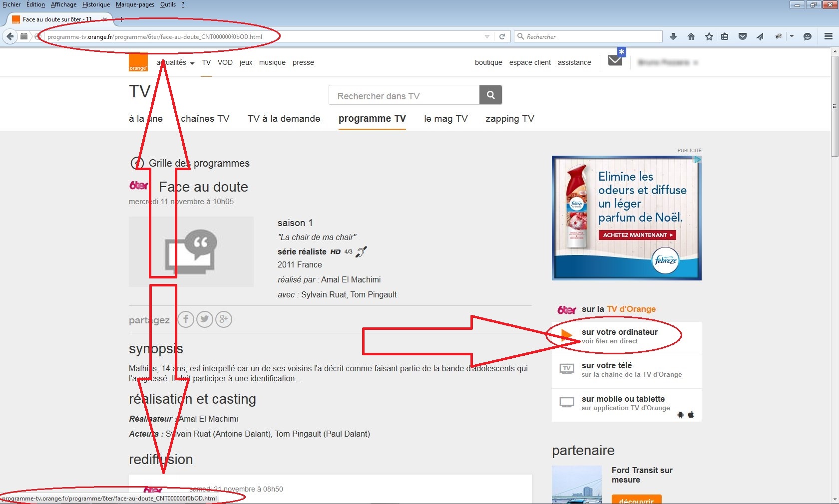839x504 pixels.
Task: Click the page vertical scrollbar thumb
Action: point(835,105)
